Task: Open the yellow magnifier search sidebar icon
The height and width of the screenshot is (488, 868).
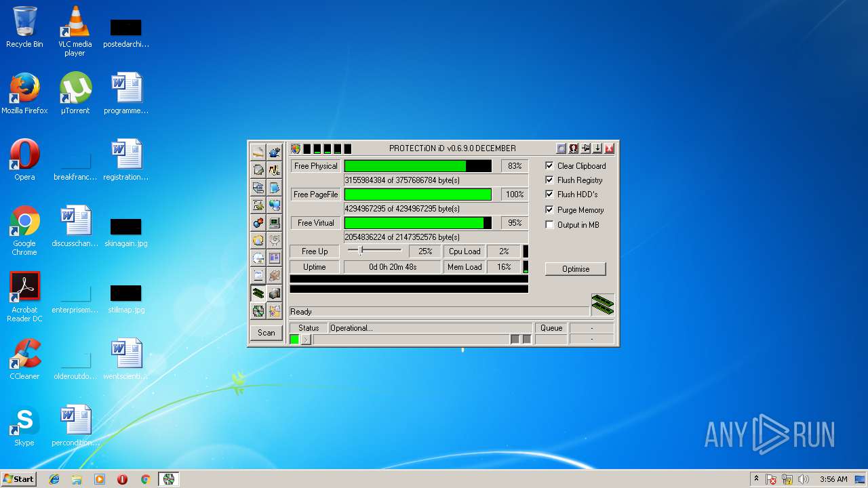Action: [x=258, y=240]
